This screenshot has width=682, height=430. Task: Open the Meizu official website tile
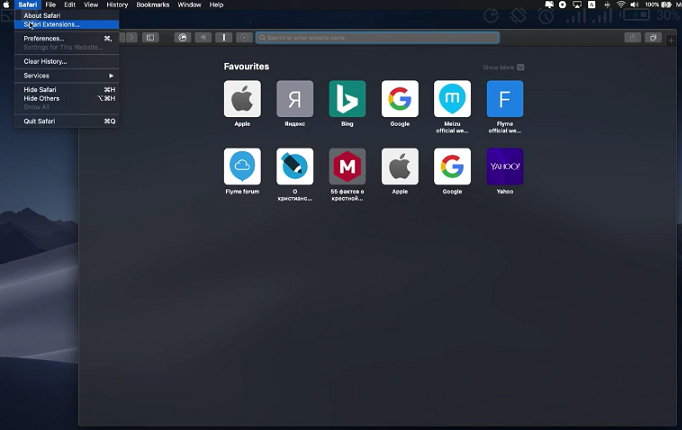pos(452,99)
